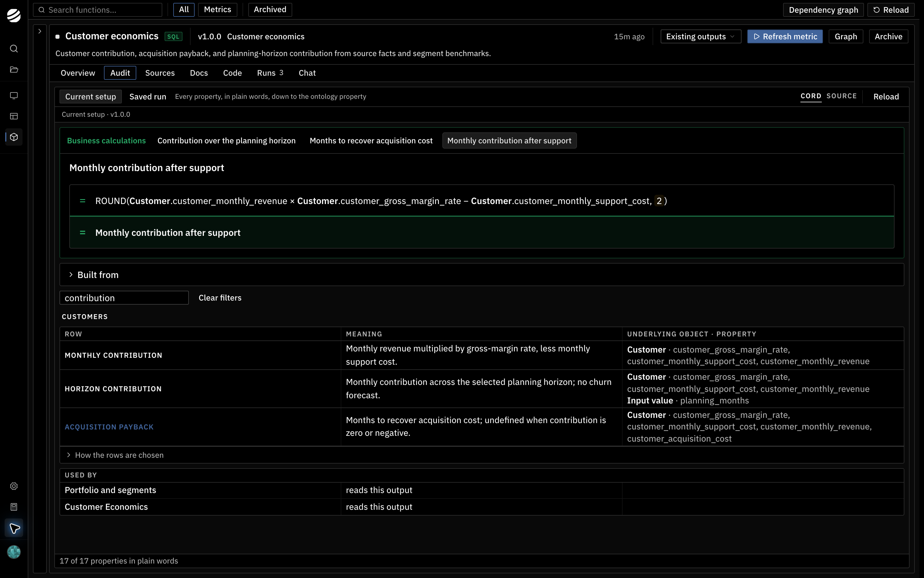Open the Dependency graph
The height and width of the screenshot is (578, 924).
tap(823, 10)
